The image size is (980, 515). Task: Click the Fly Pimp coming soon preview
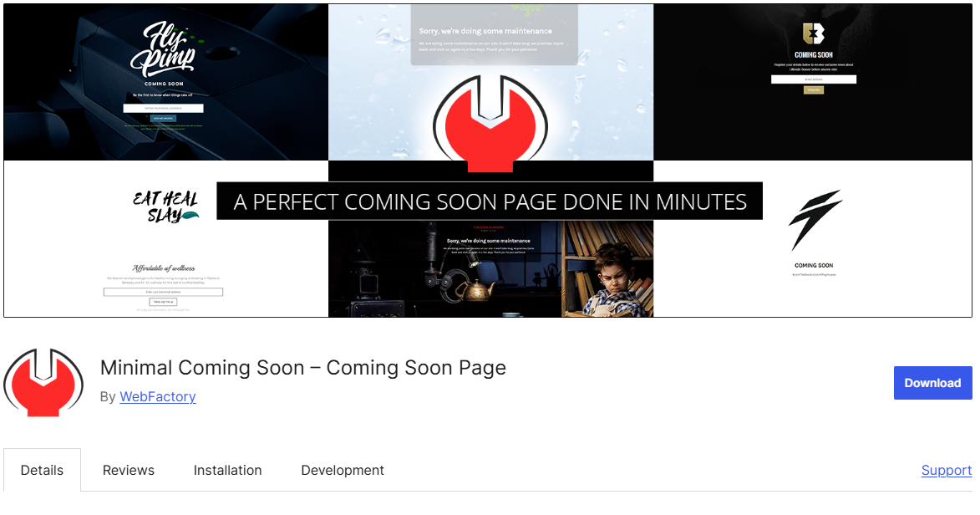[165, 82]
